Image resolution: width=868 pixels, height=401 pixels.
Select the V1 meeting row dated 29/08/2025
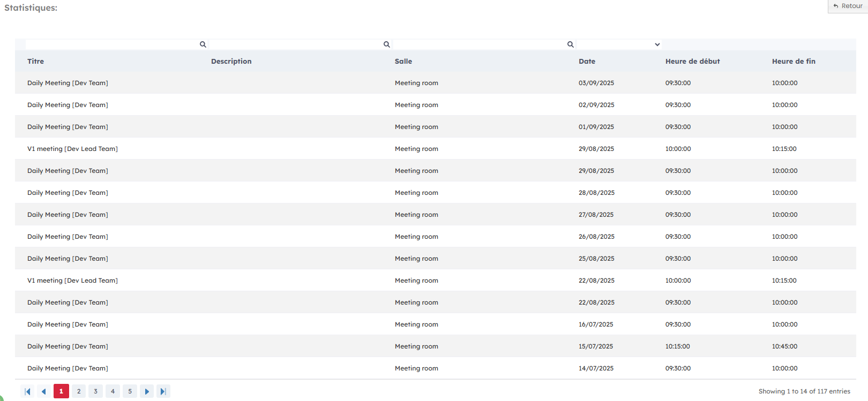coord(72,149)
